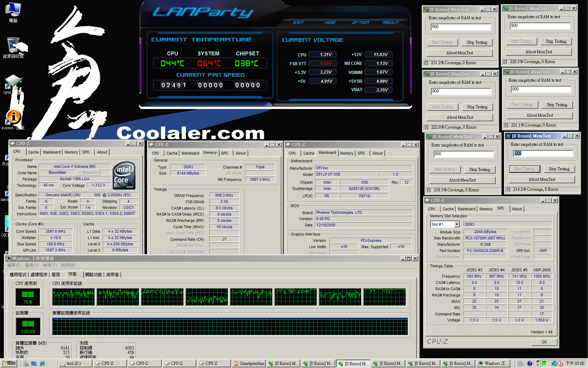Image resolution: width=588 pixels, height=368 pixels.
Task: Click memory meter showing 5.87 GB
Action: pos(28,326)
